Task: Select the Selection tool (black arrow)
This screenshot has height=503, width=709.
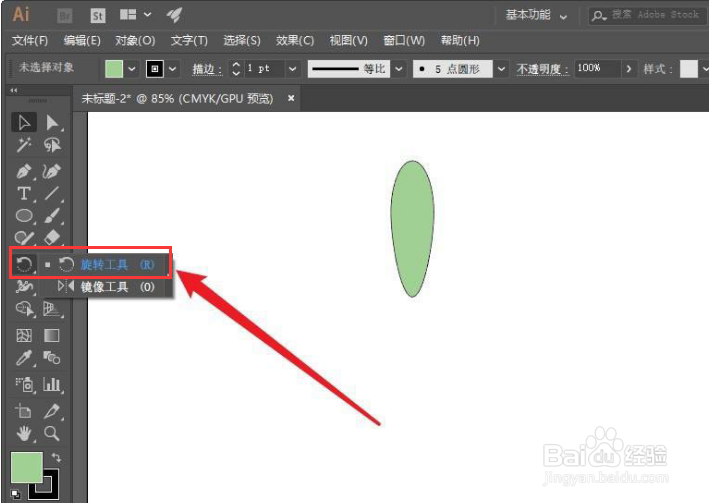Action: pos(24,123)
